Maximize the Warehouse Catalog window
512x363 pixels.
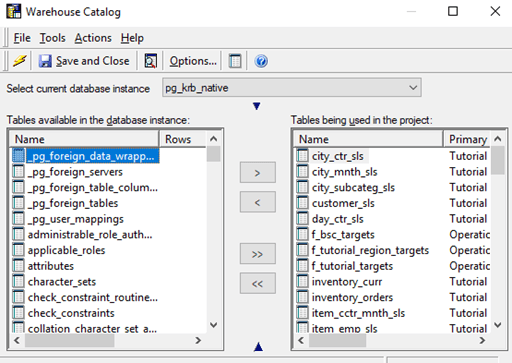click(x=453, y=11)
